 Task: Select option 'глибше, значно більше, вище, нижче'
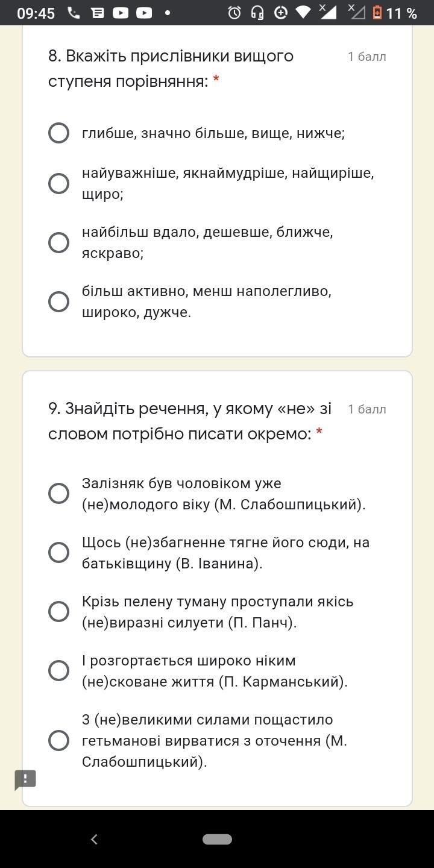58,133
